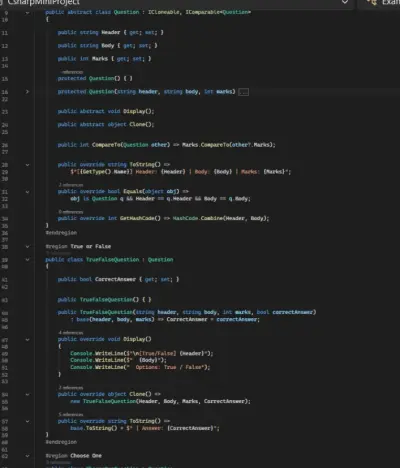The image size is (400, 468).
Task: Click base type 'Question' after TrueFalseQuestion
Action: click(160, 259)
